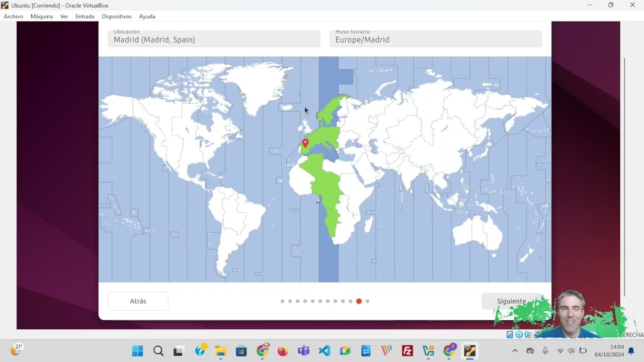Click VirtualBox audio status icon
The height and width of the screenshot is (362, 644).
pos(527,334)
